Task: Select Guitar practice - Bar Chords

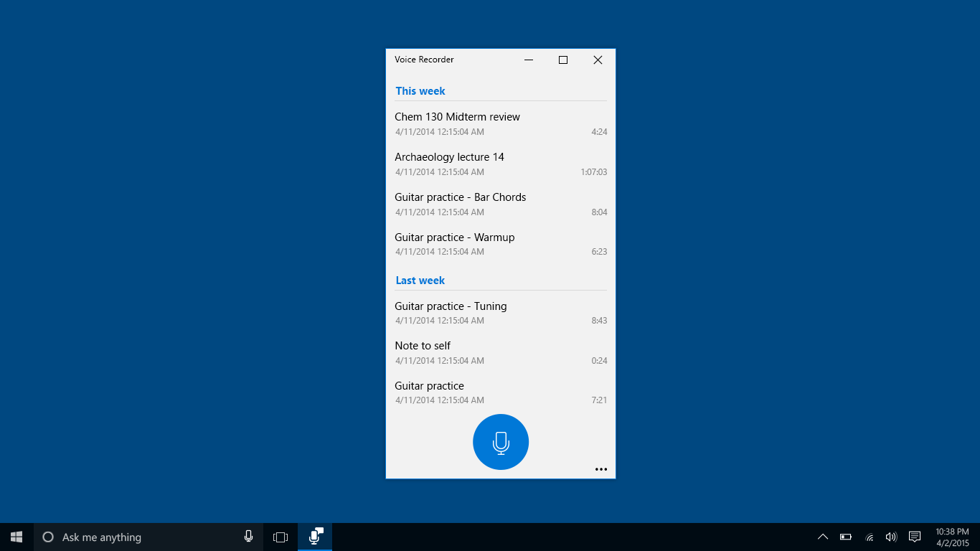Action: pos(500,204)
